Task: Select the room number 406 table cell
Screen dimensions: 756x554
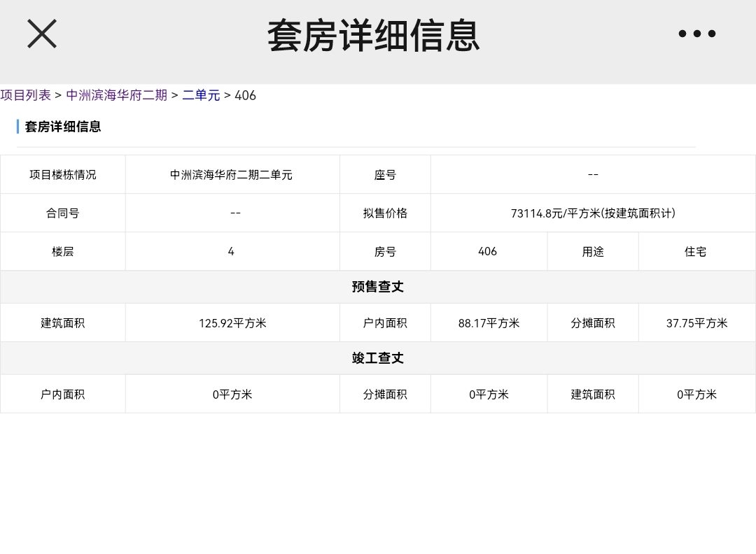Action: click(x=489, y=251)
